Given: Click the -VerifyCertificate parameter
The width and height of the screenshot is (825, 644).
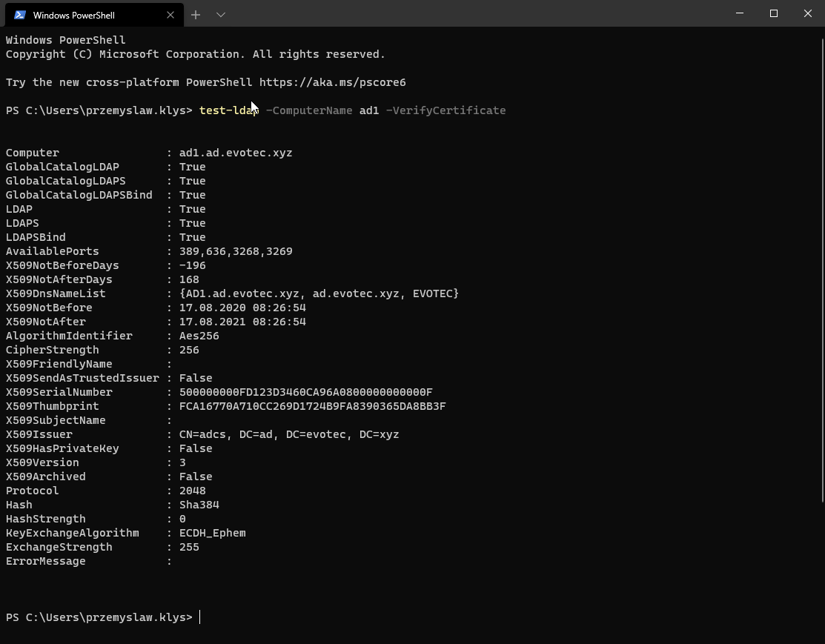Looking at the screenshot, I should [x=445, y=110].
